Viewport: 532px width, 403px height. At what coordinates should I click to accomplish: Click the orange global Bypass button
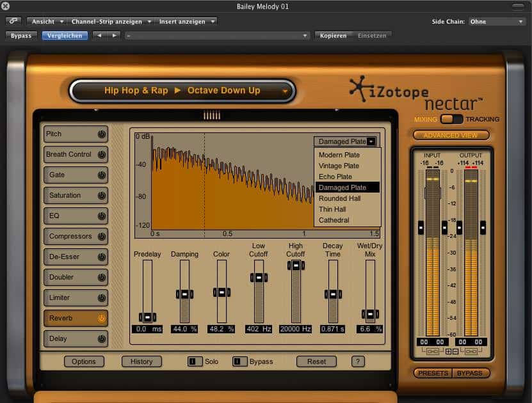coord(470,373)
